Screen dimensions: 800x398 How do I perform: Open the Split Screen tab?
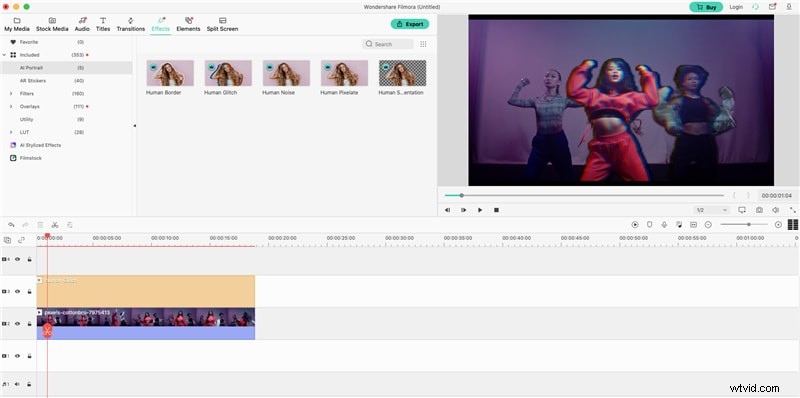pos(222,24)
